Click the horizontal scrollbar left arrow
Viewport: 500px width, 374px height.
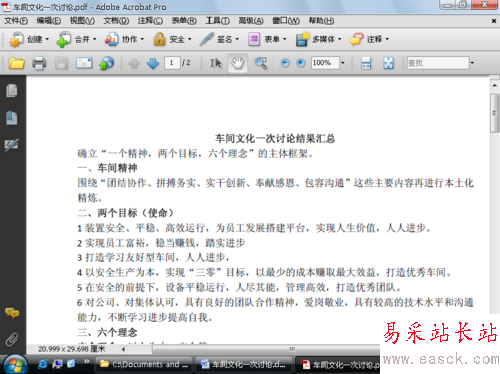click(x=123, y=349)
